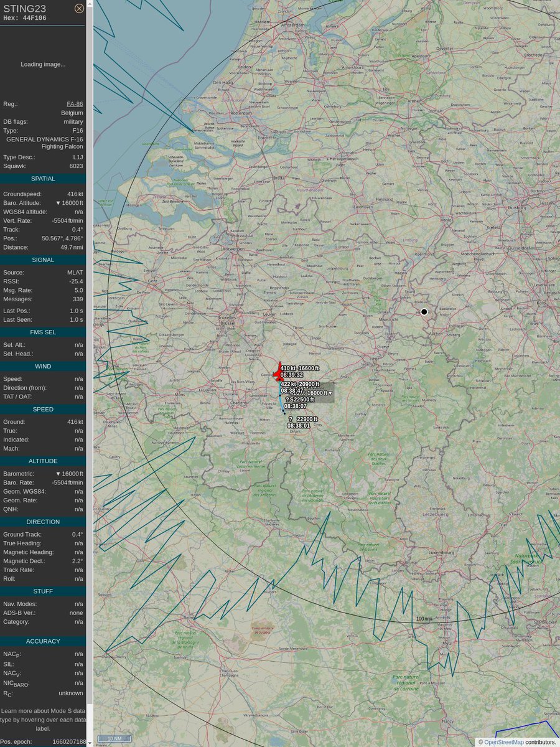The width and height of the screenshot is (560, 747).
Task: Open the altitude dropdown in the 16000 ft map label
Action: [x=330, y=393]
